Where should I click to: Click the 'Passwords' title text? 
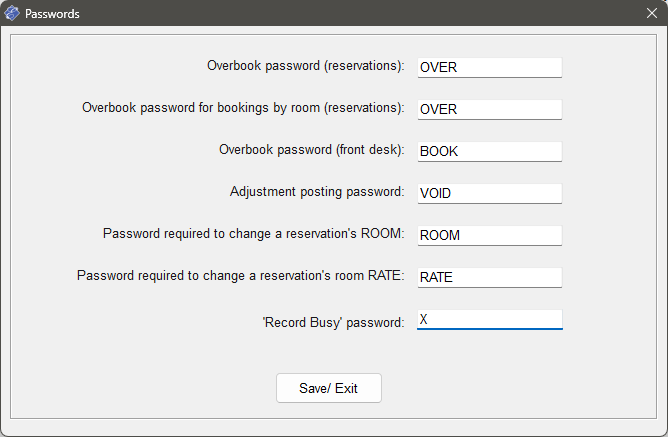(52, 14)
